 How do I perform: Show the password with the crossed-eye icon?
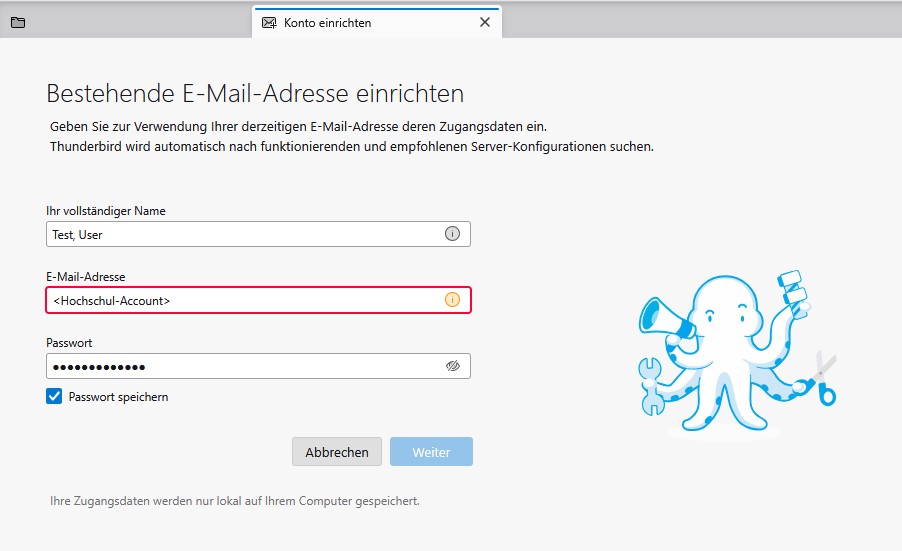[x=452, y=366]
